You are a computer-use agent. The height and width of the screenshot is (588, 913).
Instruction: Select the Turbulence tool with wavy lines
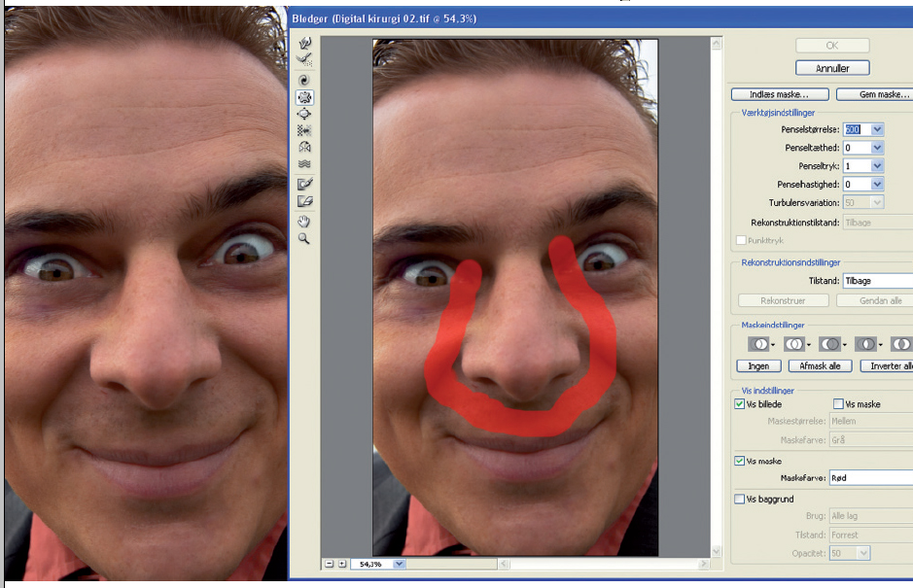304,164
